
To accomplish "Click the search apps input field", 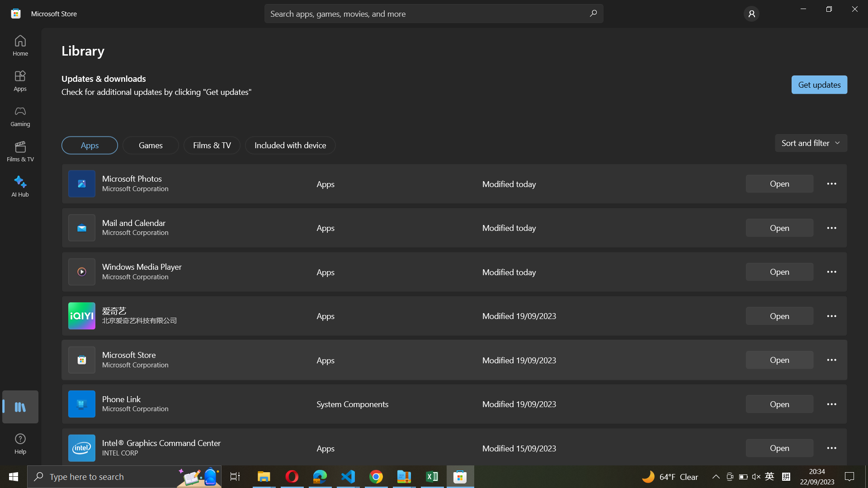I will point(425,14).
